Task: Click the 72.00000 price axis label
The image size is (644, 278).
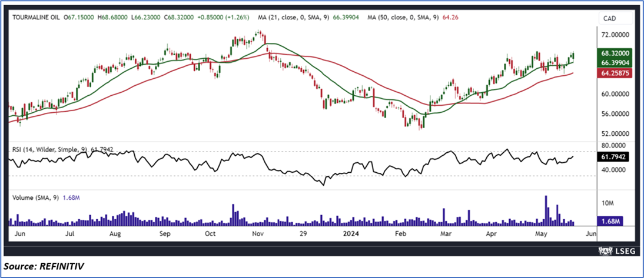Action: point(616,36)
